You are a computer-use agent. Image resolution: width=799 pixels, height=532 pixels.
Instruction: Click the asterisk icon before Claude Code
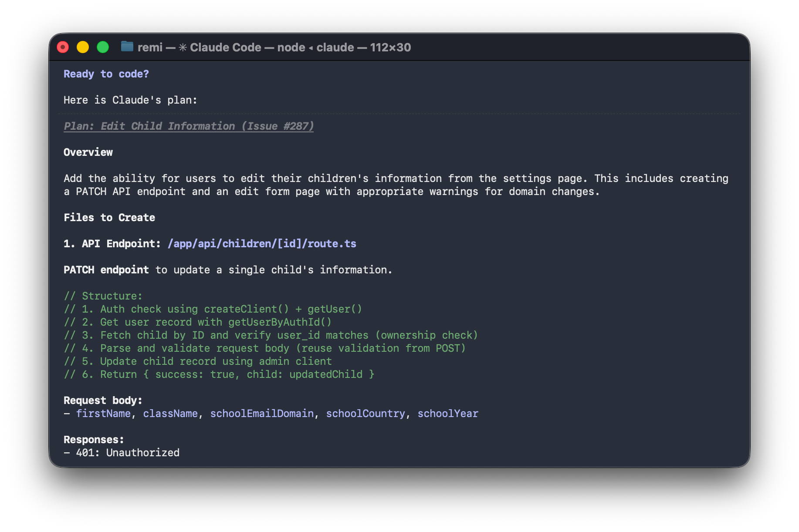183,47
